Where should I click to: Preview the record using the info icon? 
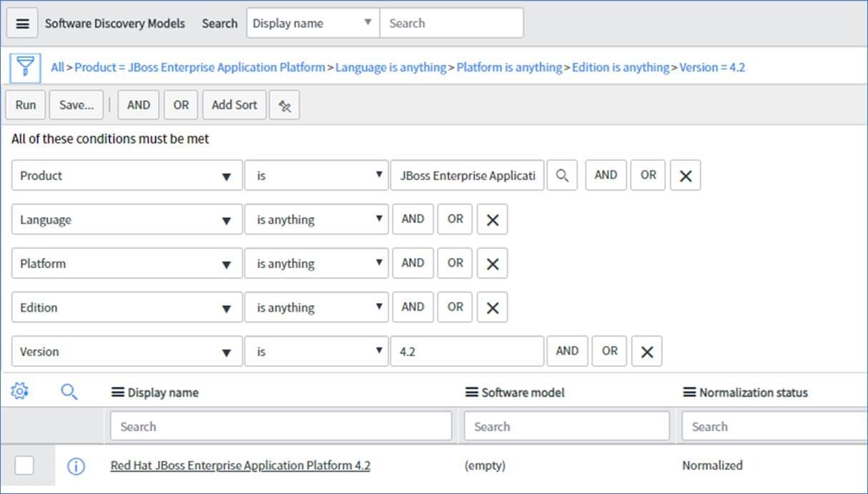75,465
